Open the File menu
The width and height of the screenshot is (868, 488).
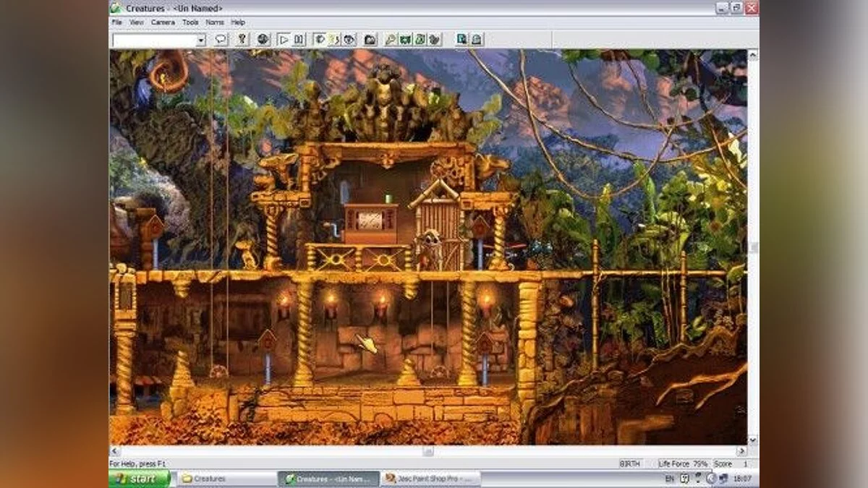(x=116, y=22)
